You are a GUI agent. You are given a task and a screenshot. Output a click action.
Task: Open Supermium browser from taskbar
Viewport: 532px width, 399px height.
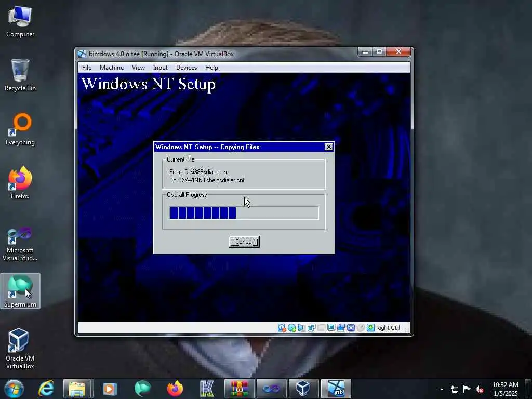pyautogui.click(x=142, y=389)
